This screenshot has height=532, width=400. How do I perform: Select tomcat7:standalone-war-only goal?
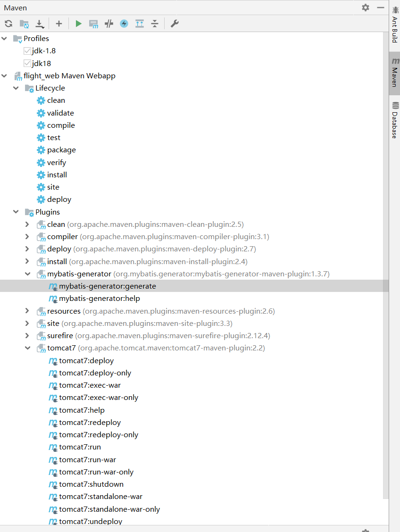[x=109, y=510]
